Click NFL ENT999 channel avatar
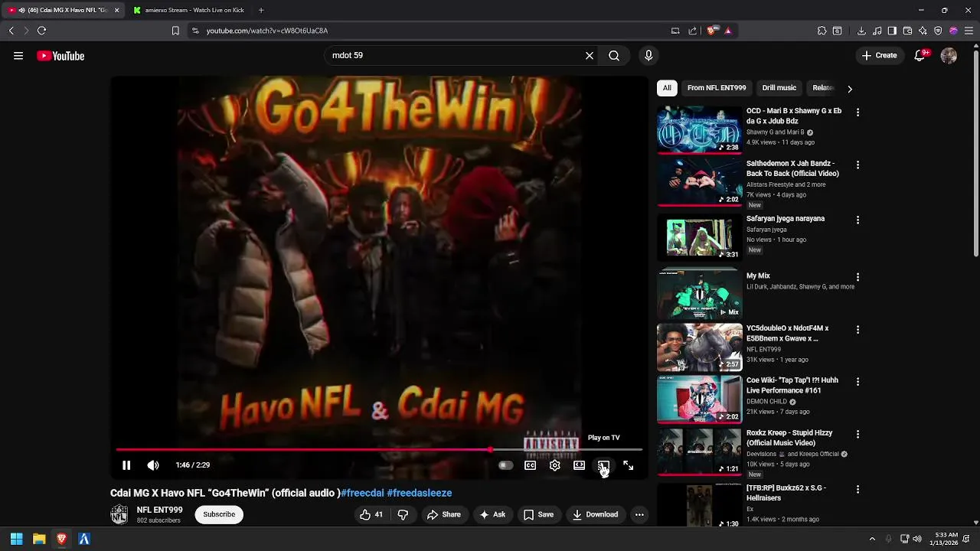980x551 pixels. (x=119, y=514)
